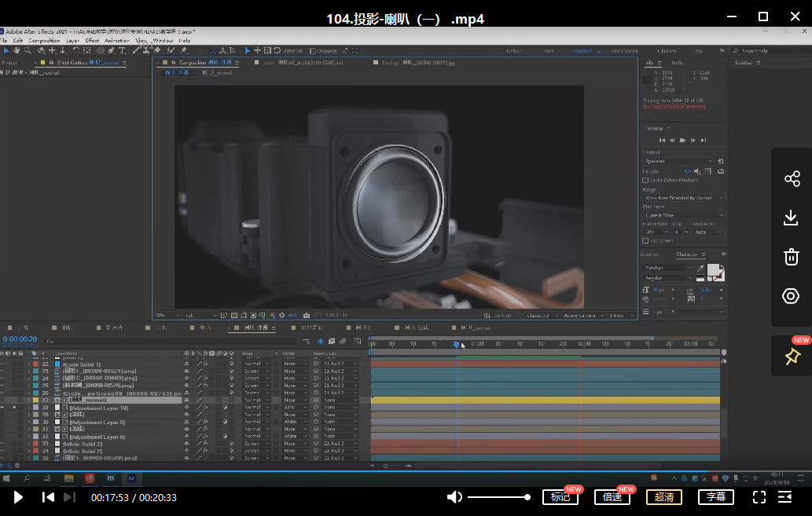The image size is (812, 516).
Task: Toggle shy layers switch in timeline header
Action: pyautogui.click(x=321, y=341)
